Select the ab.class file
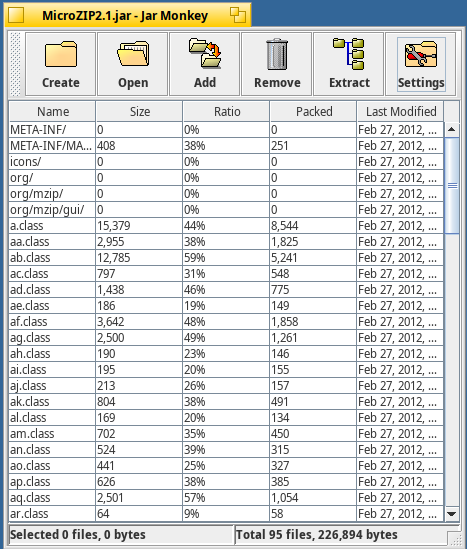467x549 pixels. point(226,258)
